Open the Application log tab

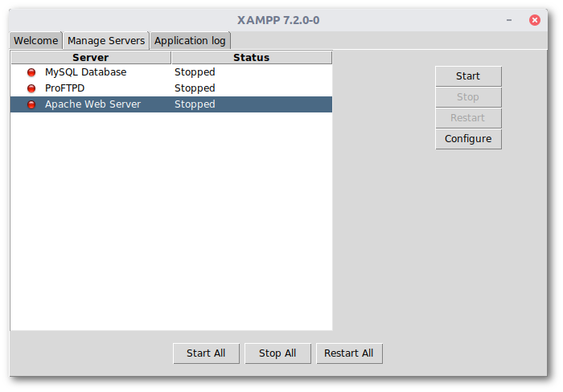point(190,40)
